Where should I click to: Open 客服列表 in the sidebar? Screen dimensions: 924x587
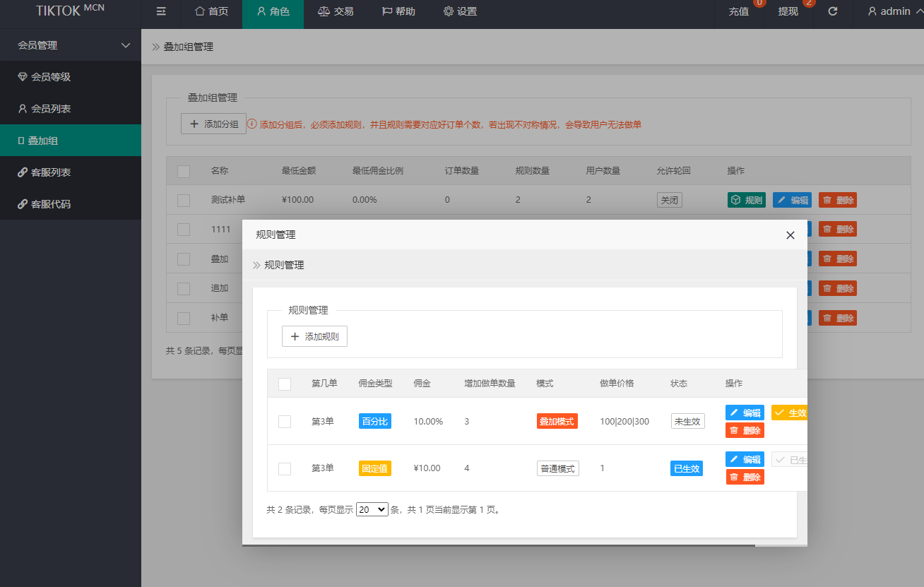coord(51,172)
